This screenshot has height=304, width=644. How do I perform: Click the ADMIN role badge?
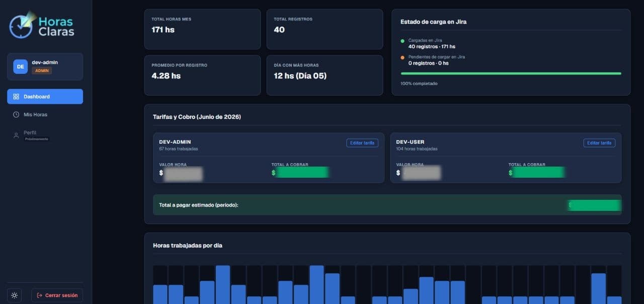pos(42,70)
